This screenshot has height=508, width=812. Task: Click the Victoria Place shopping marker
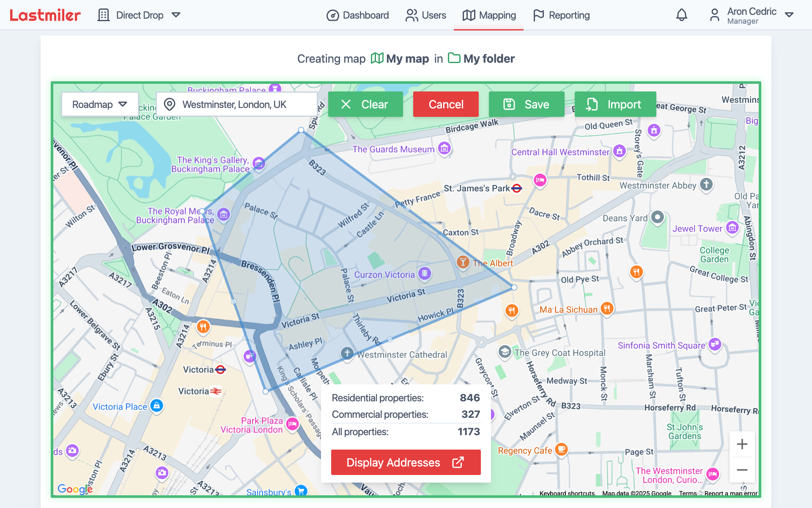point(156,406)
